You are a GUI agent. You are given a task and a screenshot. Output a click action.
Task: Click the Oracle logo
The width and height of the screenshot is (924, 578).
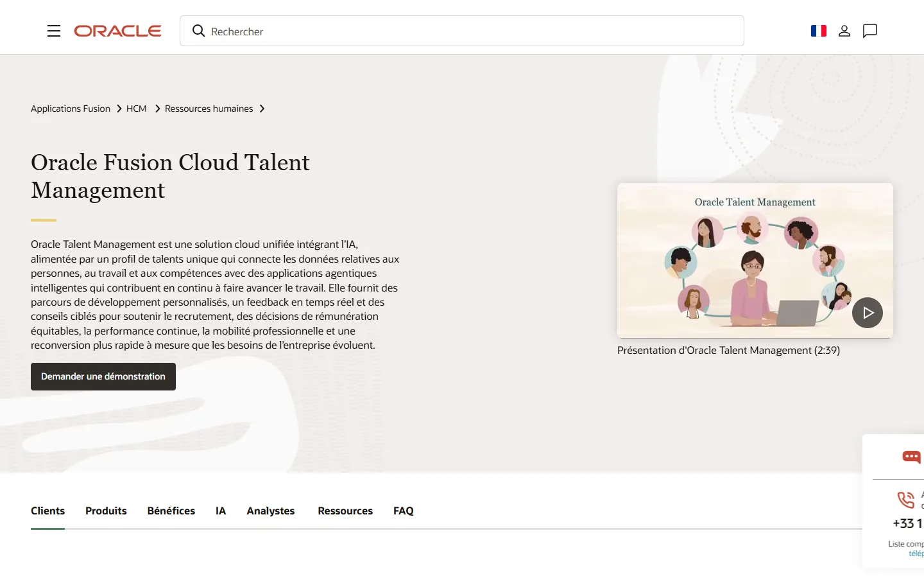(x=117, y=31)
